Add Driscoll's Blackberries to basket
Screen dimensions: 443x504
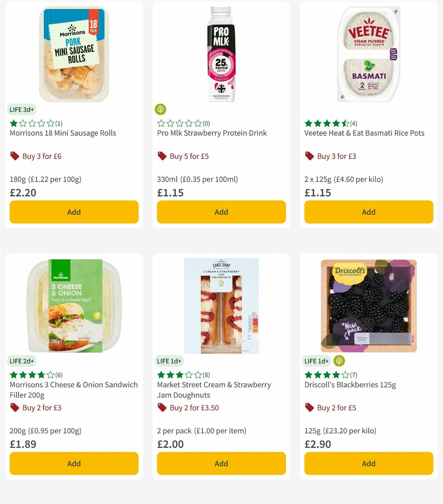click(x=368, y=463)
